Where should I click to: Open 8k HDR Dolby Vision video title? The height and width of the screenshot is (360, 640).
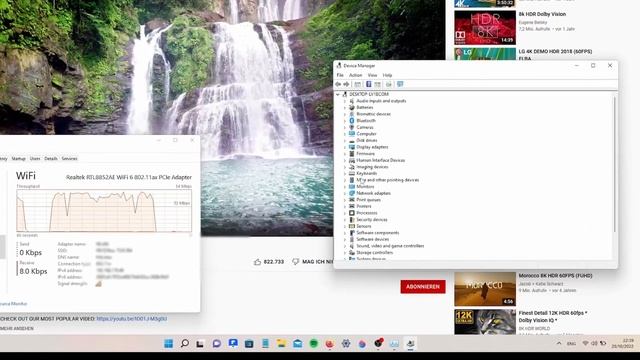point(542,14)
